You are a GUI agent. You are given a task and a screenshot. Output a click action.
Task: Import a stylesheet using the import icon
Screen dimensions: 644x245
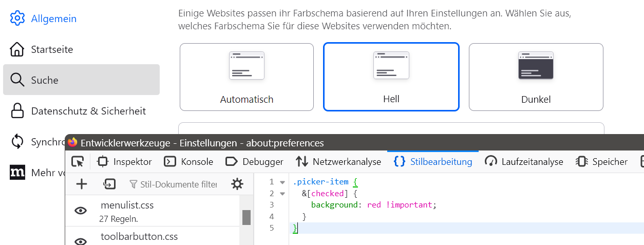point(109,184)
